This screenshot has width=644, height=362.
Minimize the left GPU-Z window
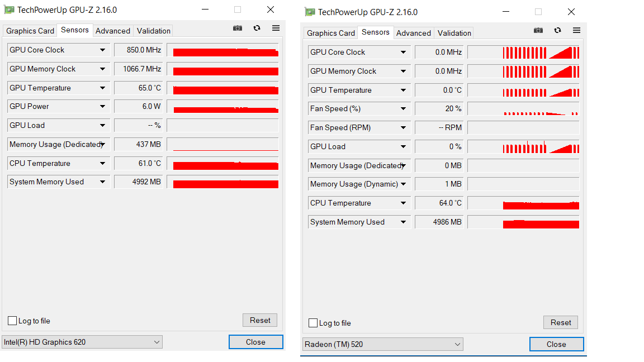tap(205, 9)
